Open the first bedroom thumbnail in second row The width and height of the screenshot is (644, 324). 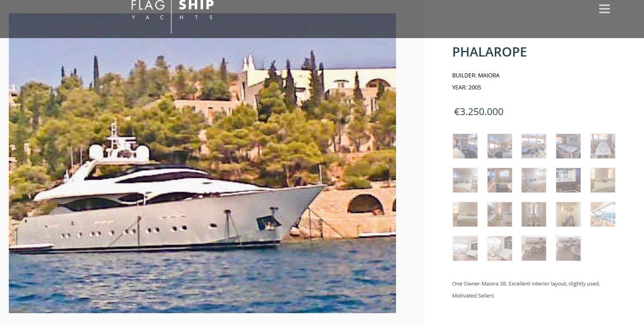pyautogui.click(x=465, y=180)
